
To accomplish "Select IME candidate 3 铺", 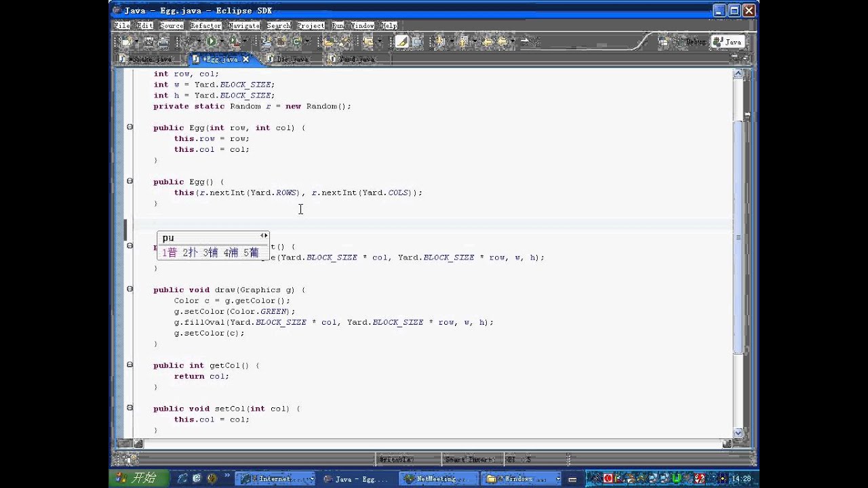I will tap(211, 253).
